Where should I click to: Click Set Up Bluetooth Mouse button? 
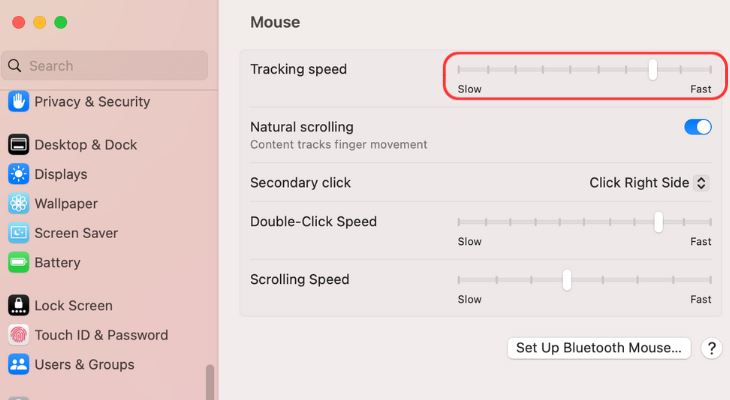click(x=599, y=348)
